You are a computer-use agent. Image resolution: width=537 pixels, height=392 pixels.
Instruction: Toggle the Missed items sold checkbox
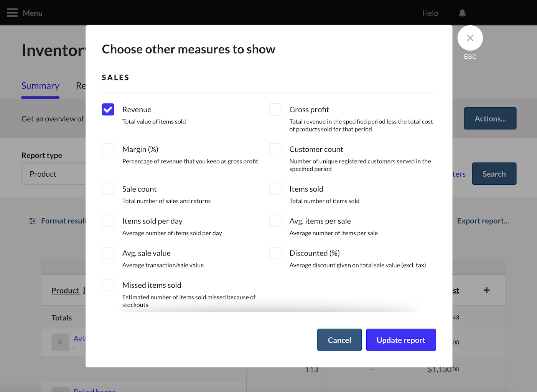[x=108, y=285]
